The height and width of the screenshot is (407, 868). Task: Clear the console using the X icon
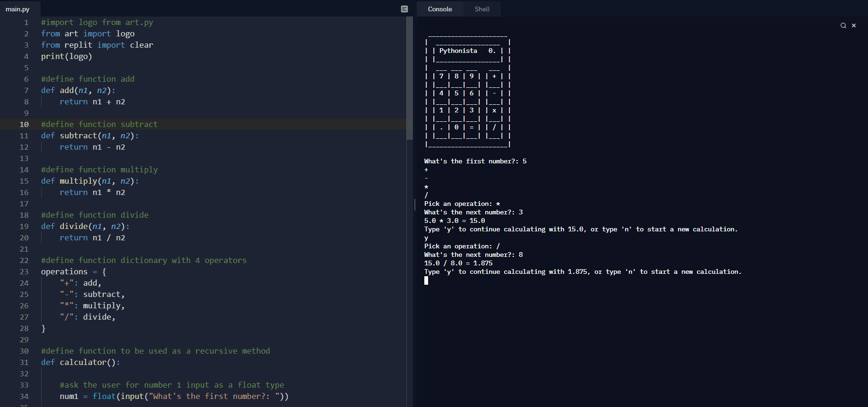tap(854, 25)
